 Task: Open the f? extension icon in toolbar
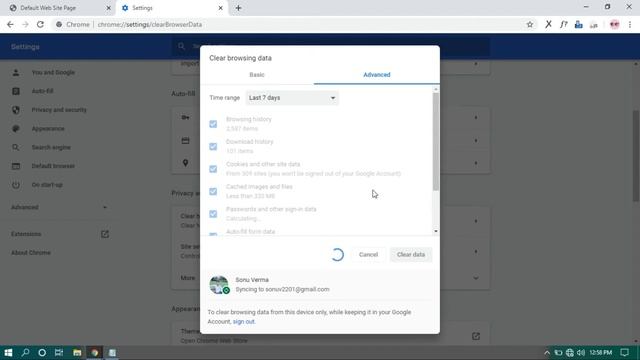[x=564, y=24]
